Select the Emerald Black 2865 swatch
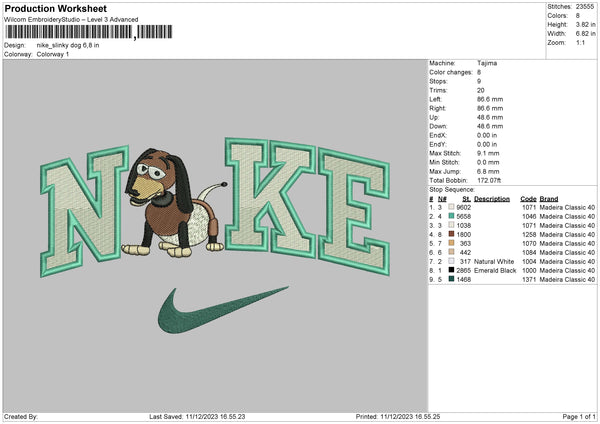Screen dimensions: 600x424 pos(451,270)
